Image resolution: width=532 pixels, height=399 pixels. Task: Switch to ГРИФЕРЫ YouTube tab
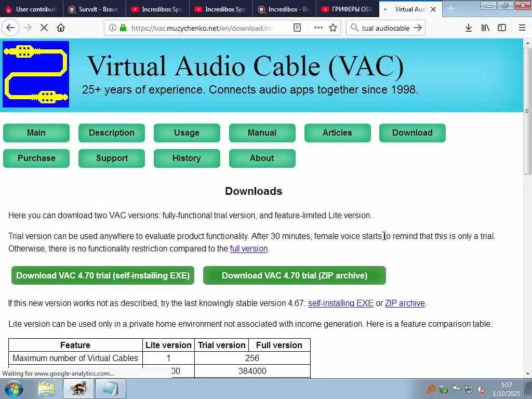coord(348,9)
